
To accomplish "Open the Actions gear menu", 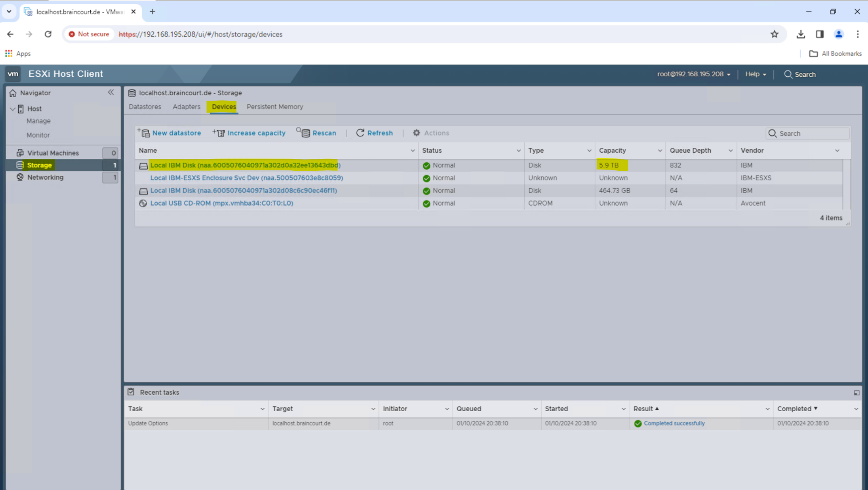I will pos(417,133).
